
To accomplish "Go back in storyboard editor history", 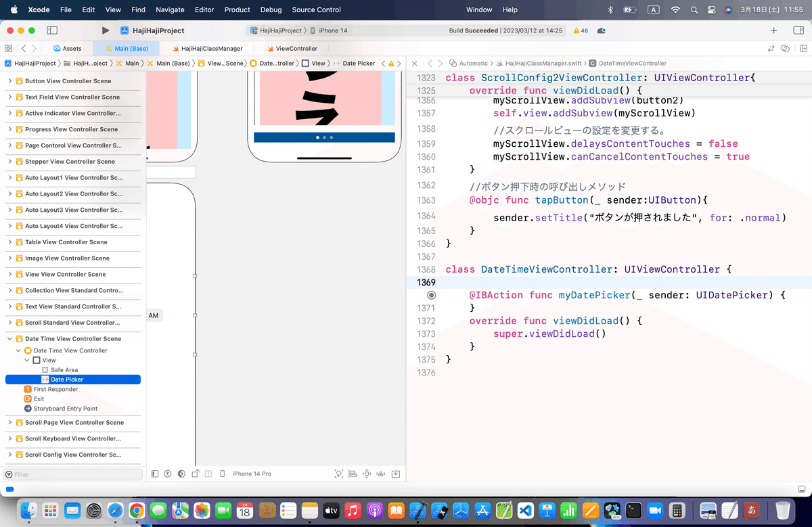I will (x=24, y=49).
